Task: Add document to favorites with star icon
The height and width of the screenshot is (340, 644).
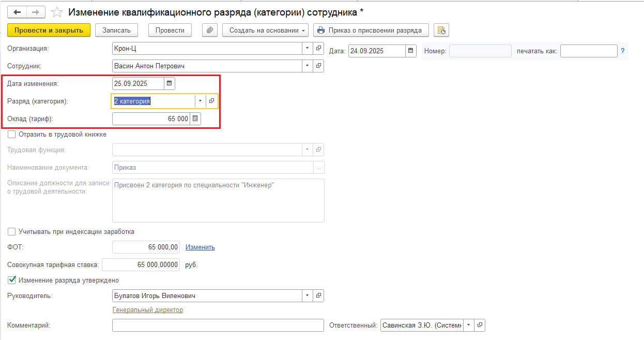Action: (57, 12)
